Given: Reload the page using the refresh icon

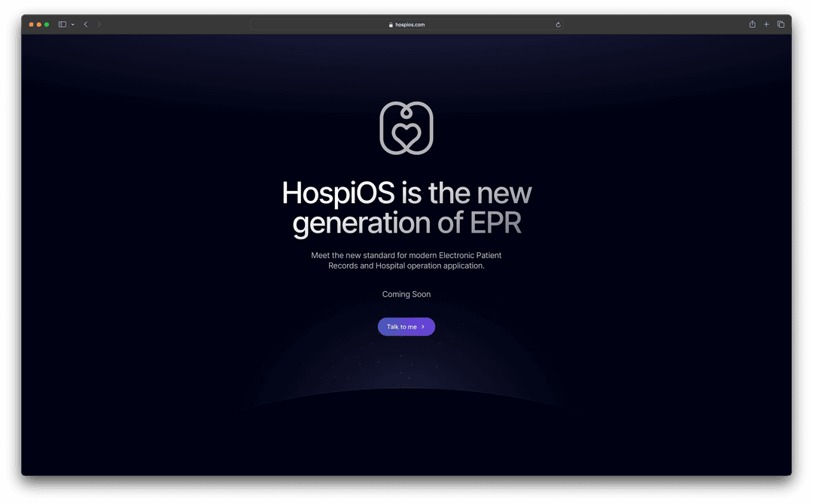Looking at the screenshot, I should tap(558, 25).
